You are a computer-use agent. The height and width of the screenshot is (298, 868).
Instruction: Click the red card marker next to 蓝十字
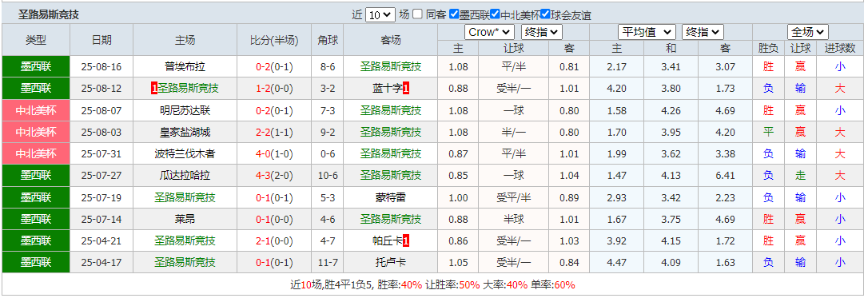pyautogui.click(x=406, y=89)
